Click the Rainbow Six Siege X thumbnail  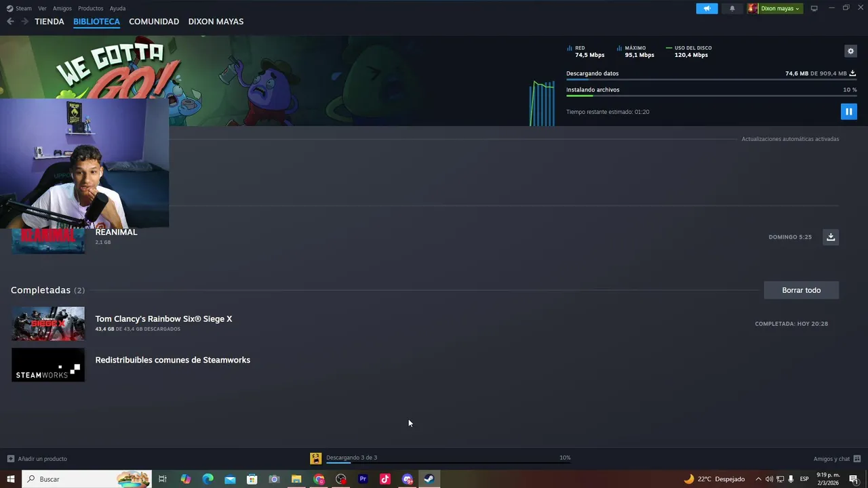coord(48,323)
